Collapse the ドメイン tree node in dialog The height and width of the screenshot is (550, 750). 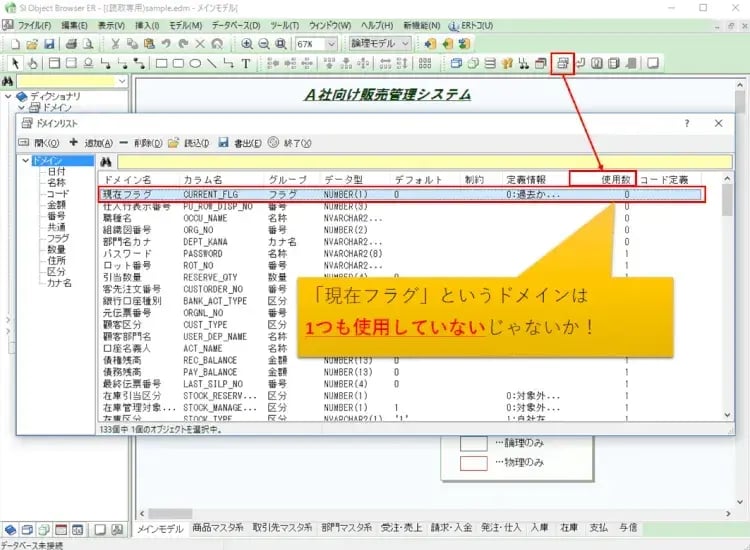tap(27, 161)
